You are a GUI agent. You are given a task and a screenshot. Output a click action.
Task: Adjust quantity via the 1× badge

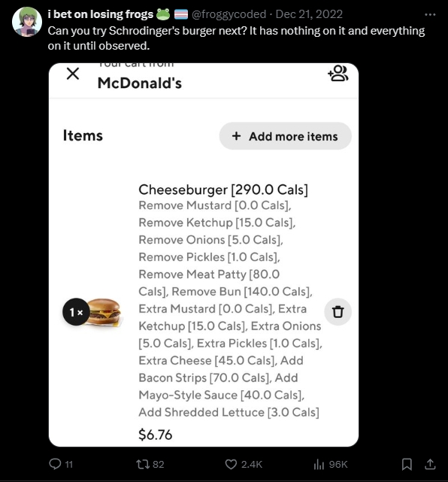[x=76, y=312]
